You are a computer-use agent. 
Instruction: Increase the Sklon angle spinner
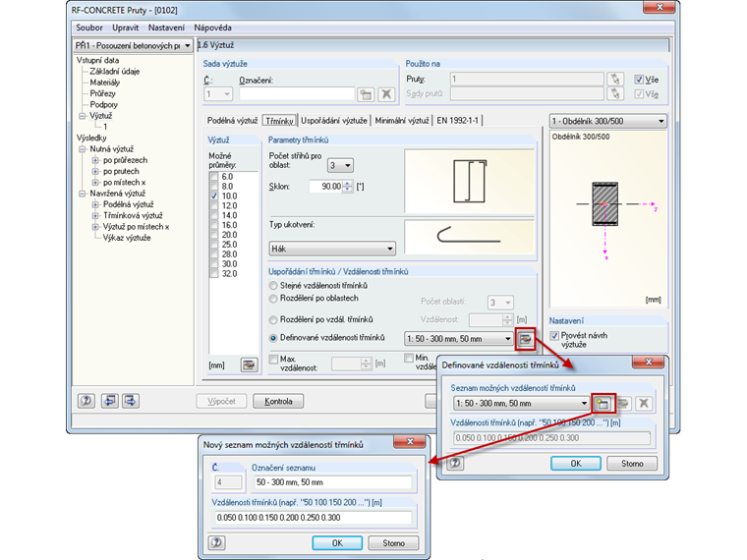pyautogui.click(x=348, y=184)
